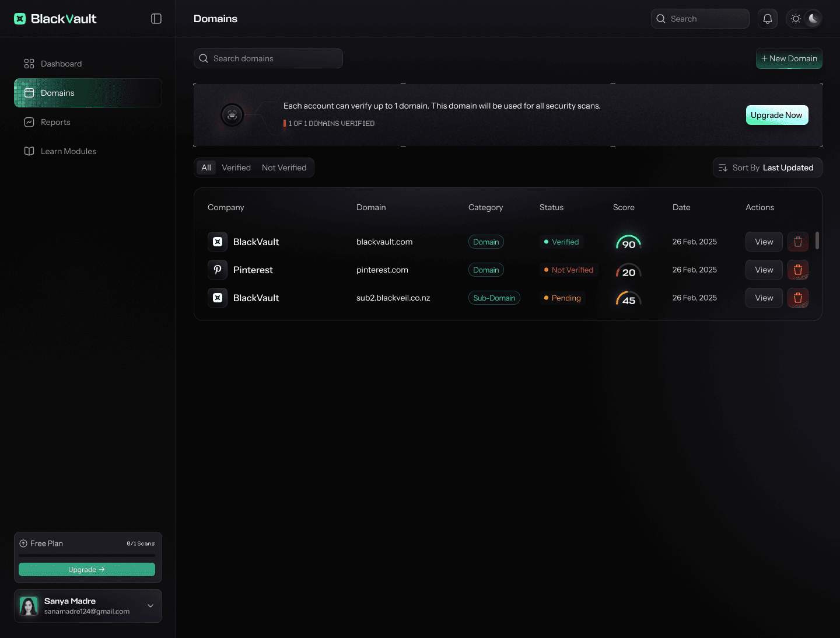The image size is (840, 638).
Task: Click the score gauge showing 90
Action: coord(629,242)
